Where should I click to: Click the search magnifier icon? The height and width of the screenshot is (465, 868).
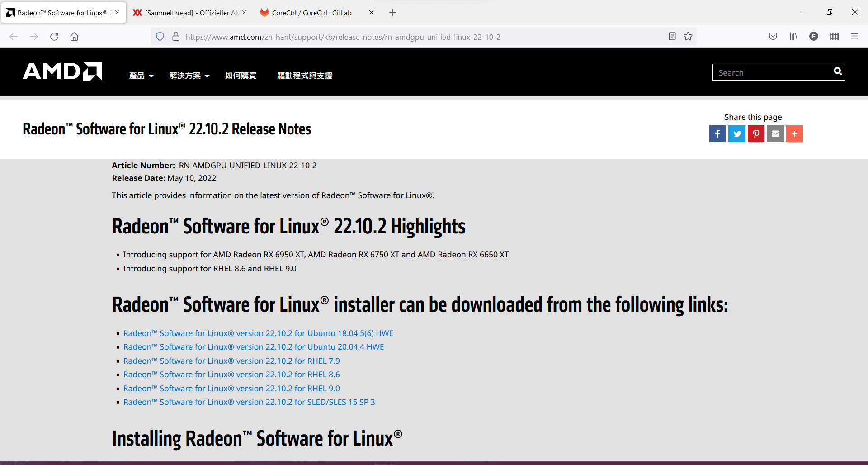tap(838, 71)
